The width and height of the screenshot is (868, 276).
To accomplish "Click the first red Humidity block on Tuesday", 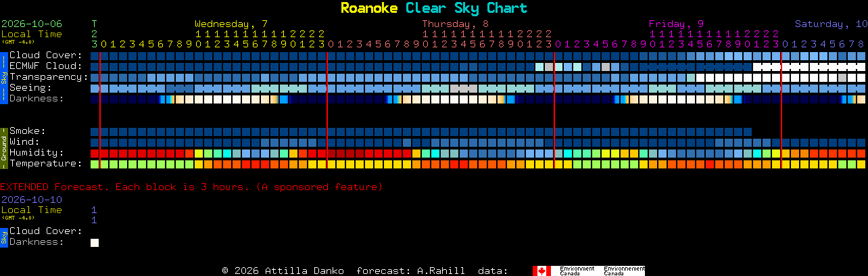I will click(x=95, y=153).
